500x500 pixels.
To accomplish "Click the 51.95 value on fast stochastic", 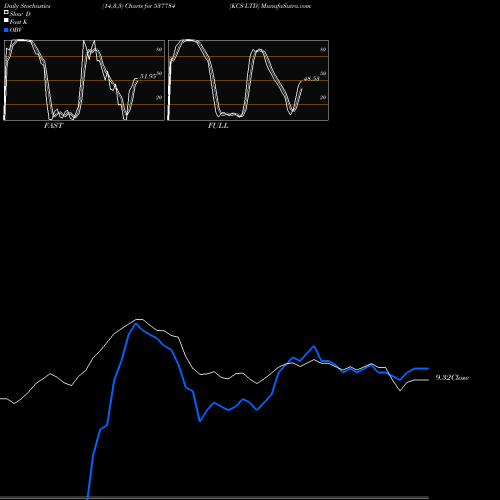I will [148, 76].
